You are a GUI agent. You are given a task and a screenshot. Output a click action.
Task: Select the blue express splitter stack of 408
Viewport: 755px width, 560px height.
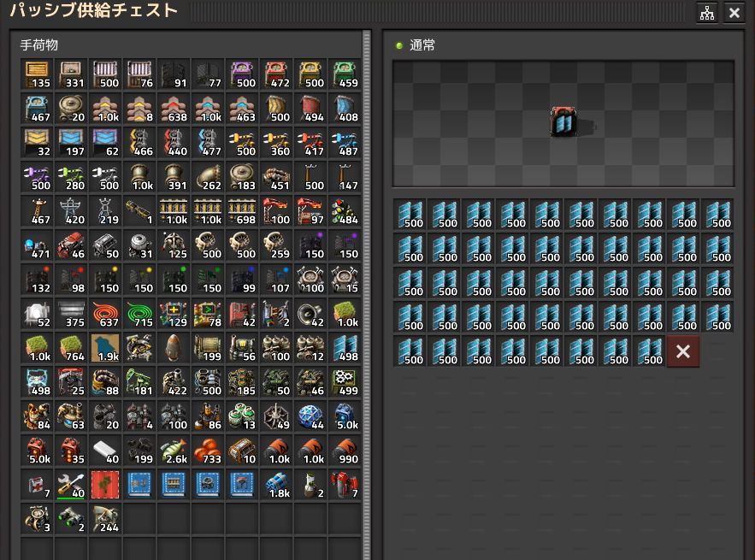click(x=345, y=109)
